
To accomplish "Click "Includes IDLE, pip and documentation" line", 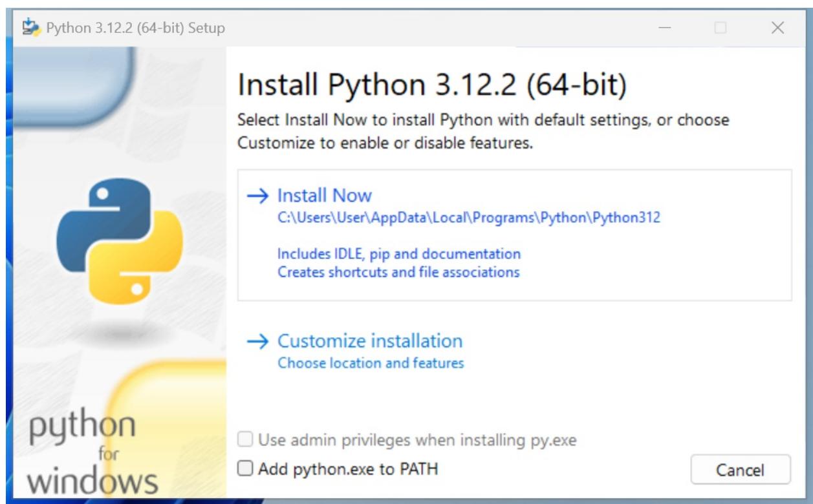I will point(399,253).
